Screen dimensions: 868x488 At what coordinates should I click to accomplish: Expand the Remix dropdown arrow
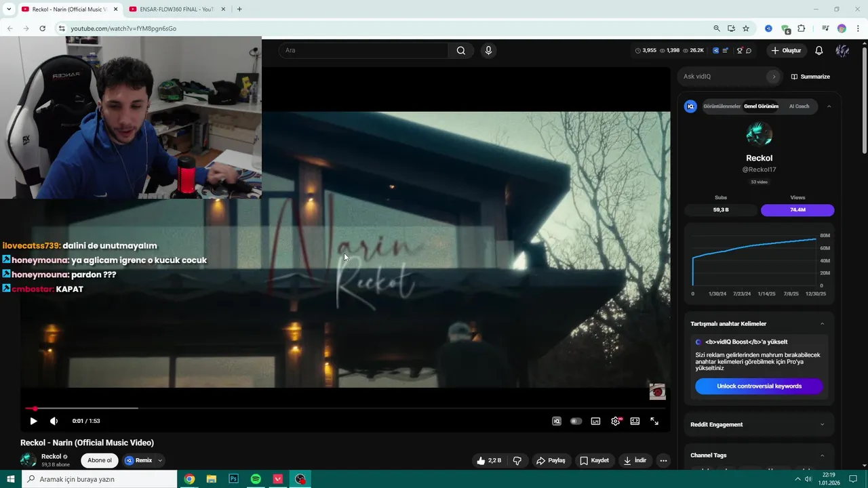click(x=160, y=460)
